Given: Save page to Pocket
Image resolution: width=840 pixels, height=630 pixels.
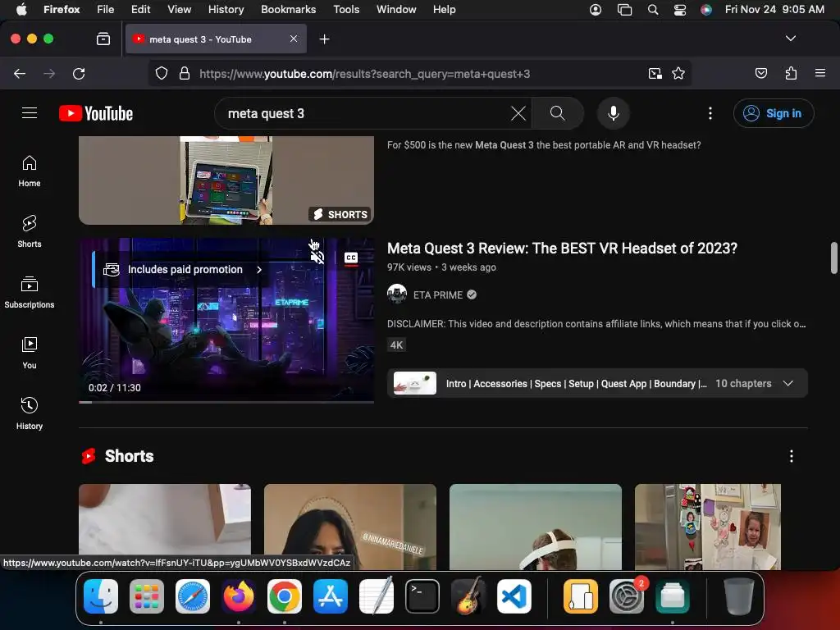Looking at the screenshot, I should [x=760, y=73].
